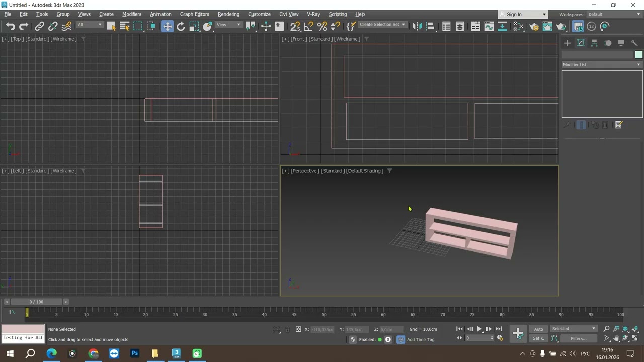Click the object name input field
Screen dimensions: 644x362
tap(597, 55)
